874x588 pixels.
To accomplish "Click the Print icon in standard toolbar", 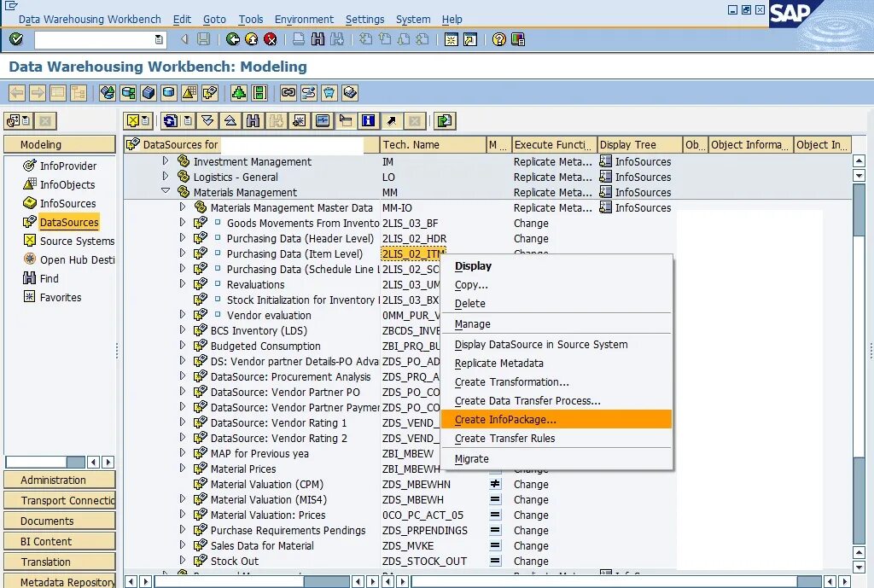I will tap(299, 39).
